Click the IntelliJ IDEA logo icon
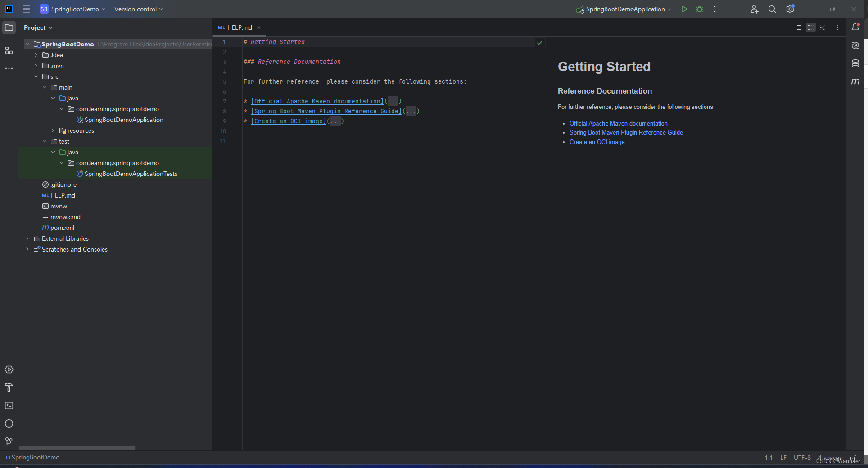The image size is (868, 468). click(x=9, y=9)
